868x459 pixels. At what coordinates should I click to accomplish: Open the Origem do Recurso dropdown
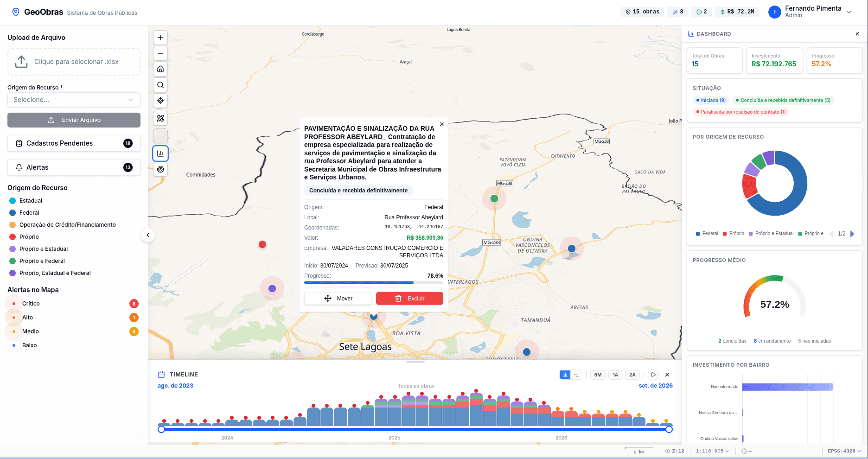point(74,100)
